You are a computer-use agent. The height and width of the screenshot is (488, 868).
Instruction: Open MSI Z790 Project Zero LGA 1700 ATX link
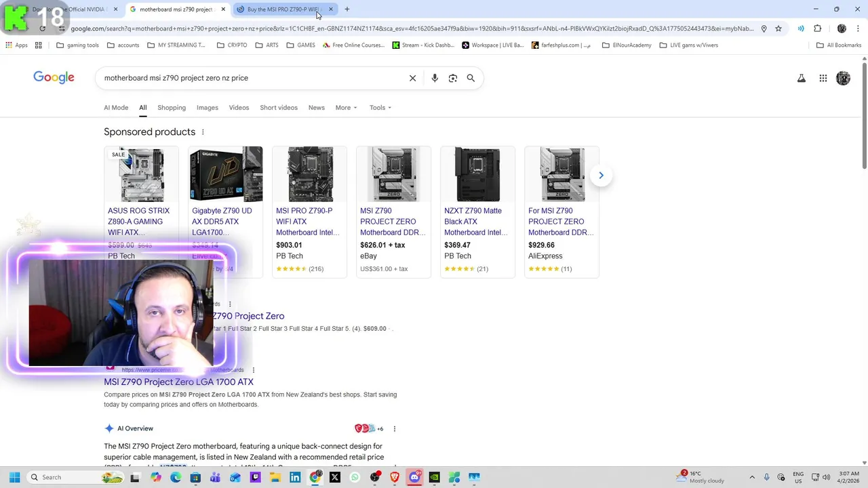(178, 382)
